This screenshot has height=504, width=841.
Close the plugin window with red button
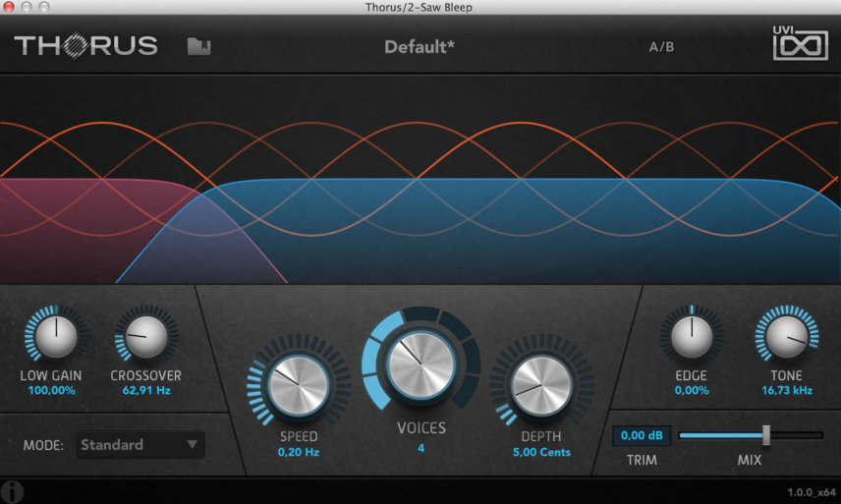(x=8, y=7)
